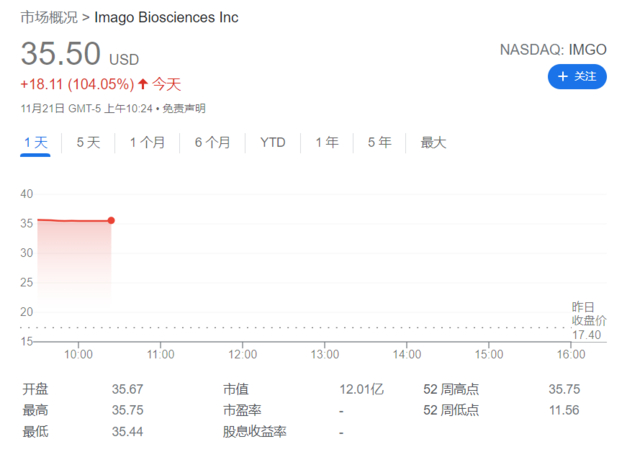The width and height of the screenshot is (640, 457).
Task: Click the 关注 follow button
Action: (x=577, y=76)
